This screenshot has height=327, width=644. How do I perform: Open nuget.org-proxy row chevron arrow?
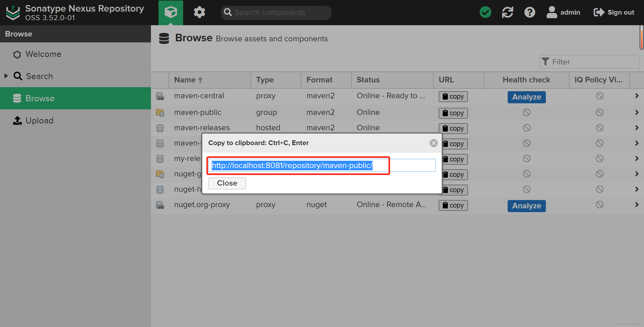point(636,205)
